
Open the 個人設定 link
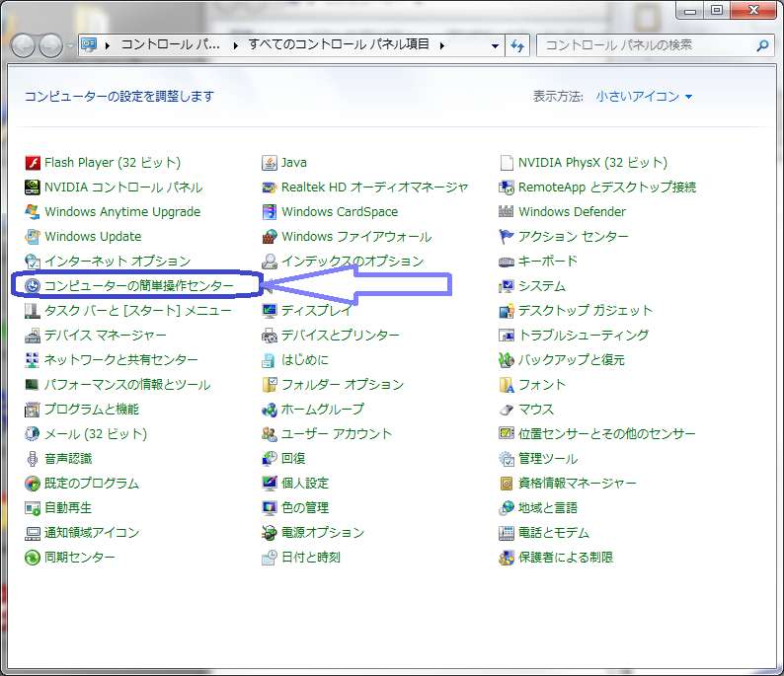coord(304,484)
